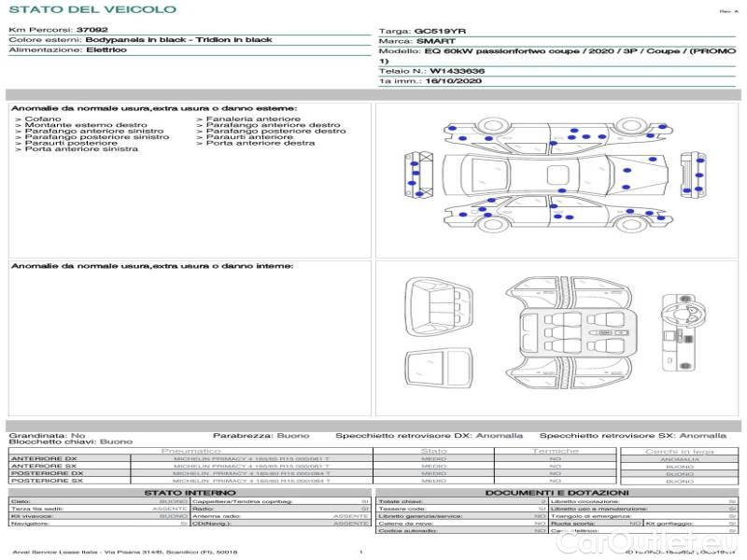This screenshot has width=747, height=560.
Task: Click the Termiche column header
Action: click(555, 451)
